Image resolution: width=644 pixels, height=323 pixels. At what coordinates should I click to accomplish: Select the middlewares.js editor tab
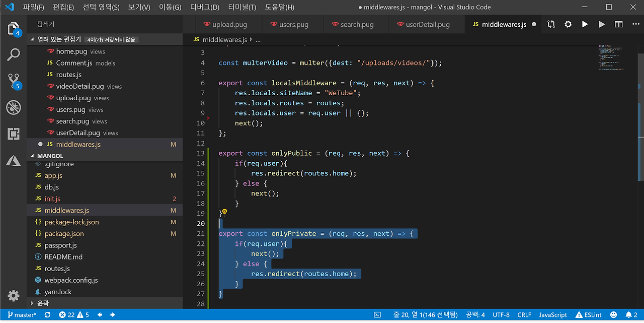coord(503,24)
